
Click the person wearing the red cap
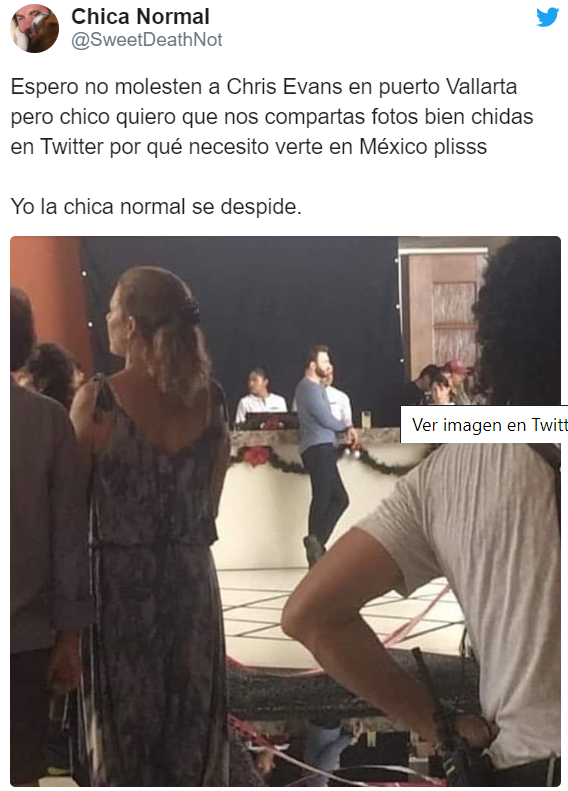(457, 381)
